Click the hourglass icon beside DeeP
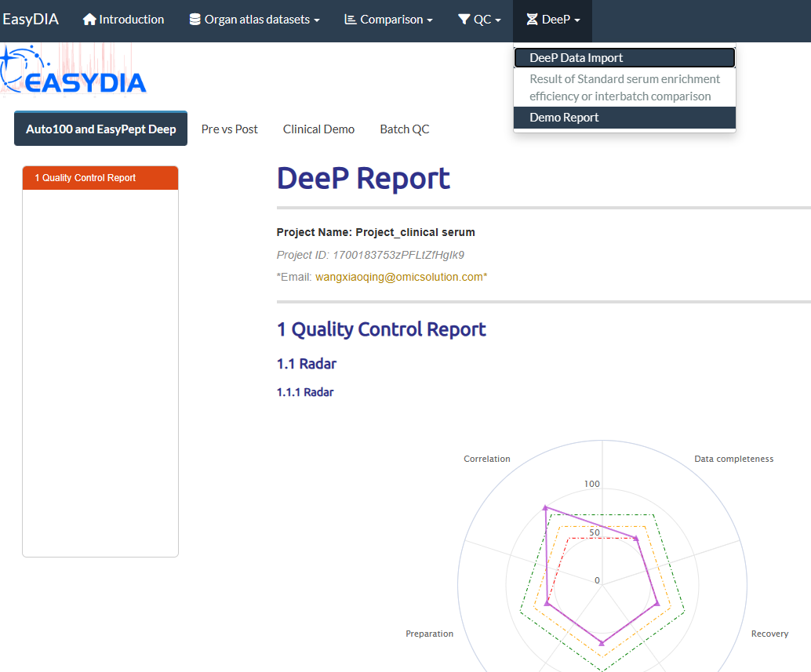Image resolution: width=811 pixels, height=672 pixels. (x=533, y=20)
